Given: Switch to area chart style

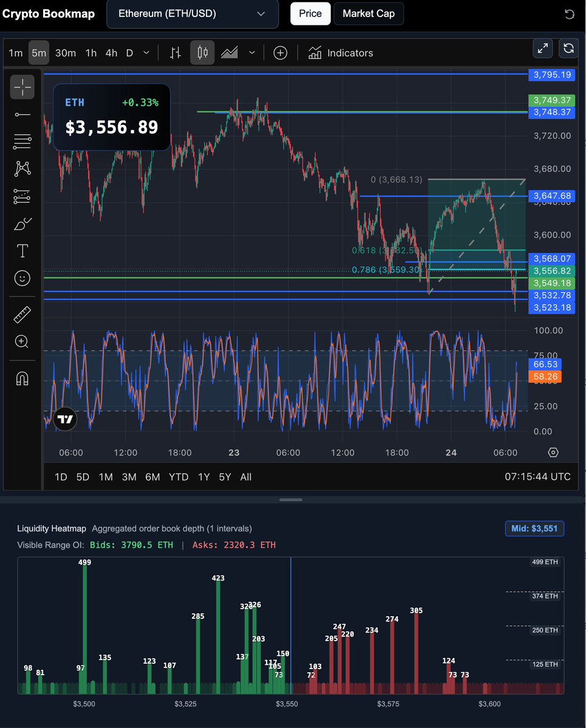Looking at the screenshot, I should [230, 53].
